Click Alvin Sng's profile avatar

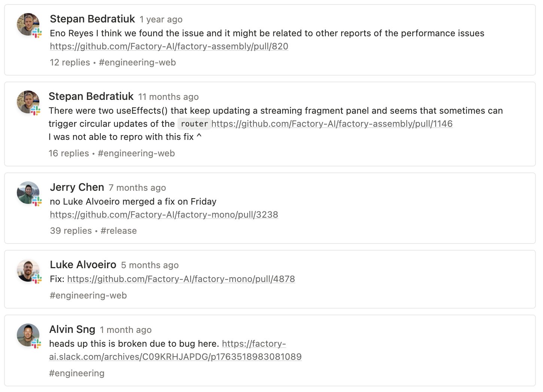[28, 335]
